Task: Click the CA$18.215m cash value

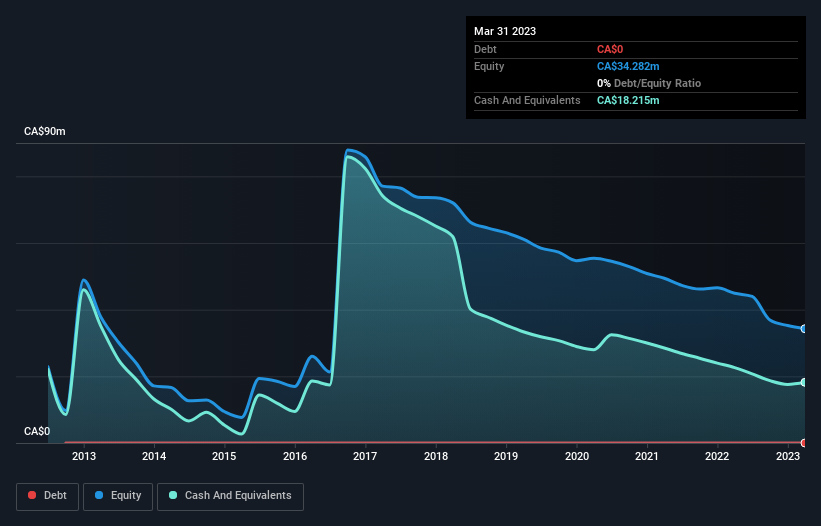Action: (628, 100)
